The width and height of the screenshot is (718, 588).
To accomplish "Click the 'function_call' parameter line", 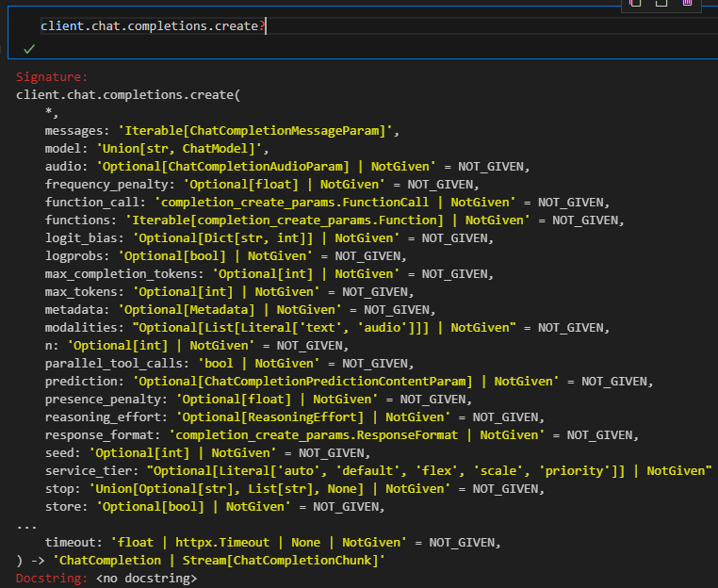I will (327, 203).
